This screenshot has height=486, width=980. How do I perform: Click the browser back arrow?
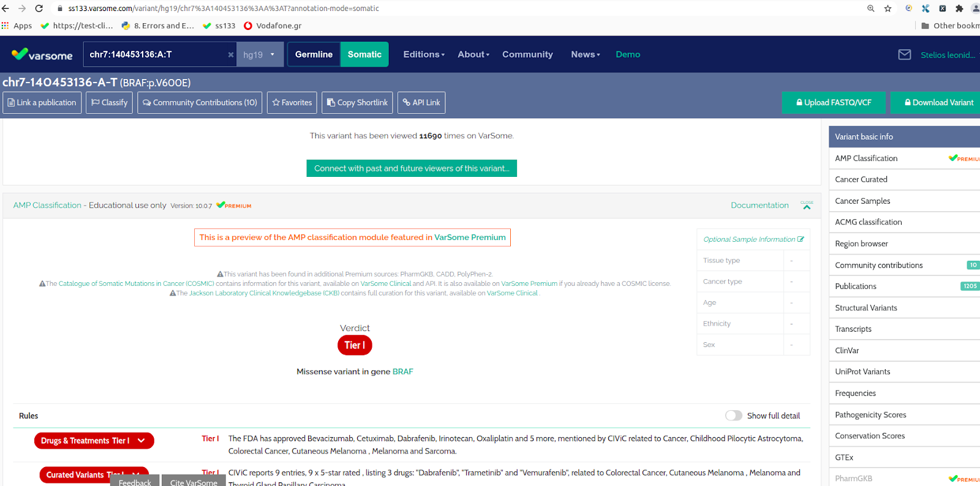(6, 9)
